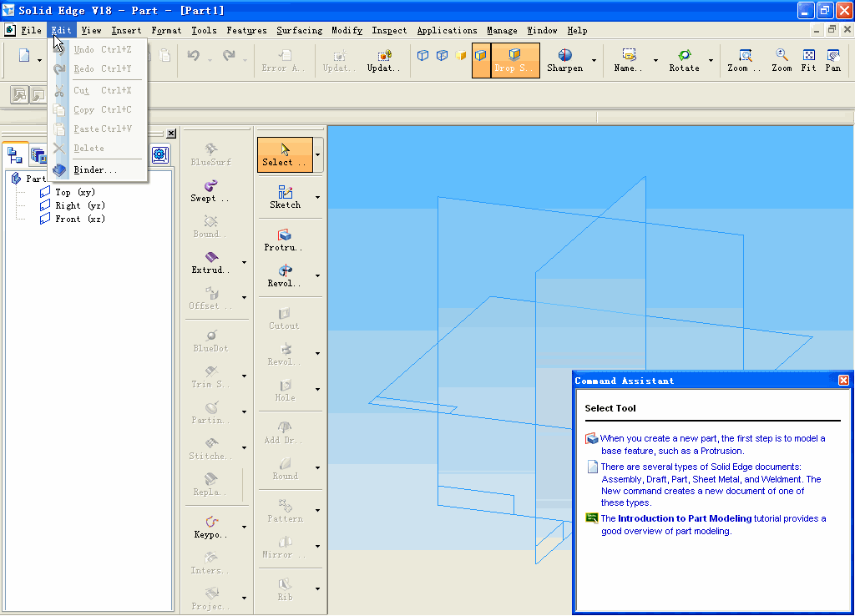Click the second ribbon bar icon button
855x616 pixels.
click(x=38, y=95)
